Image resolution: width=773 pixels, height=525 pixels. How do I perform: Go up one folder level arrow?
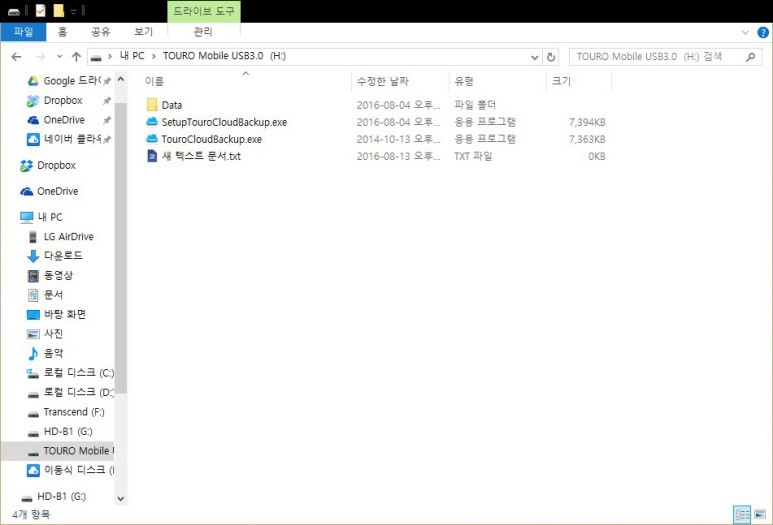(76, 57)
